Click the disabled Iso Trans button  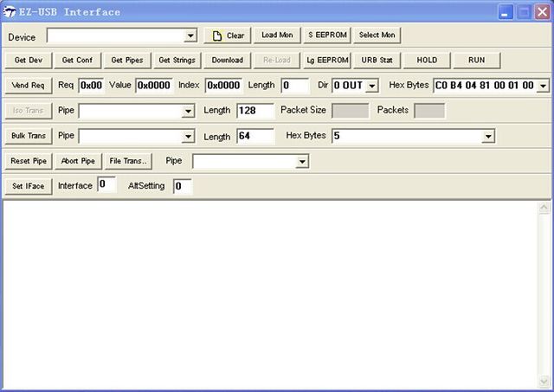[29, 111]
